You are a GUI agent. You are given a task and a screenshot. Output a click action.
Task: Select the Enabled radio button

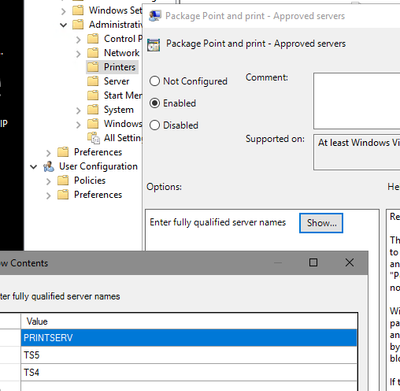coord(155,103)
